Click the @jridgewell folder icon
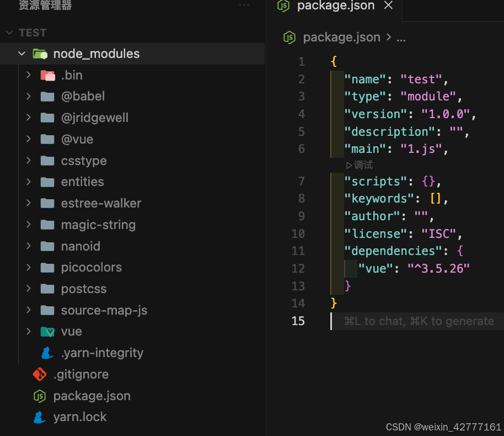504x436 pixels. (47, 118)
